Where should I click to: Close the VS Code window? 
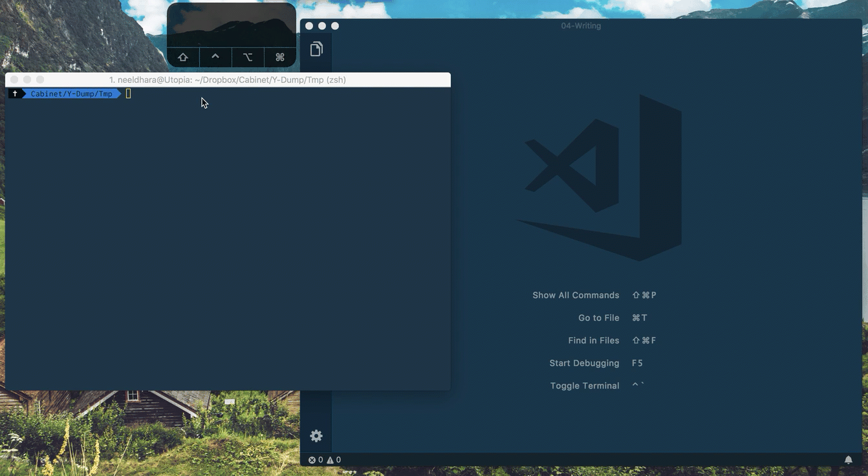tap(309, 26)
